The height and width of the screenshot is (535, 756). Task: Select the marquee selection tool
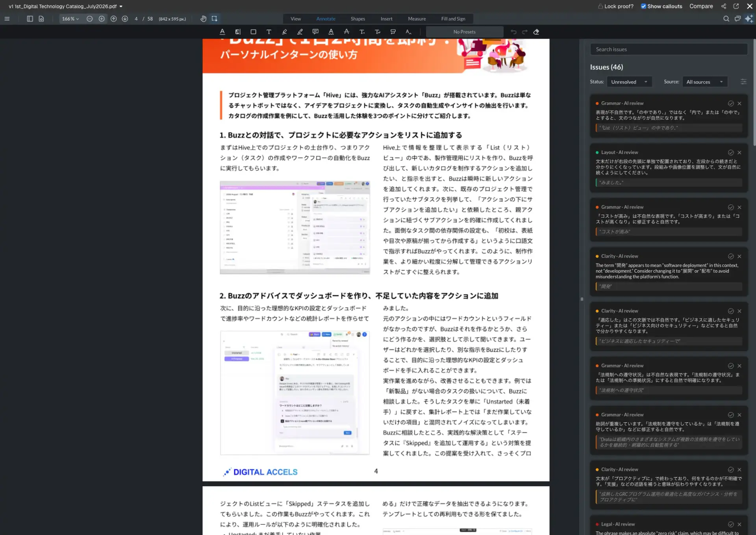click(214, 19)
